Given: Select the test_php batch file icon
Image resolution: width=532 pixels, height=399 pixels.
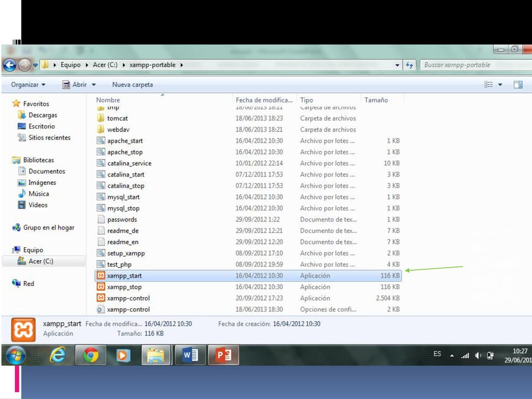Looking at the screenshot, I should click(101, 264).
